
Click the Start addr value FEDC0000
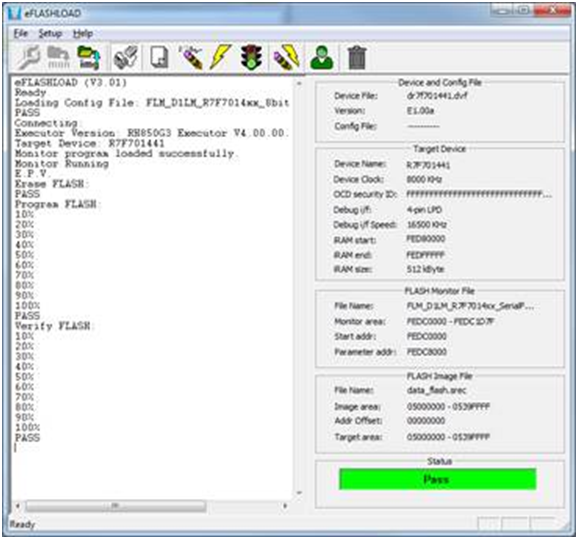(426, 336)
